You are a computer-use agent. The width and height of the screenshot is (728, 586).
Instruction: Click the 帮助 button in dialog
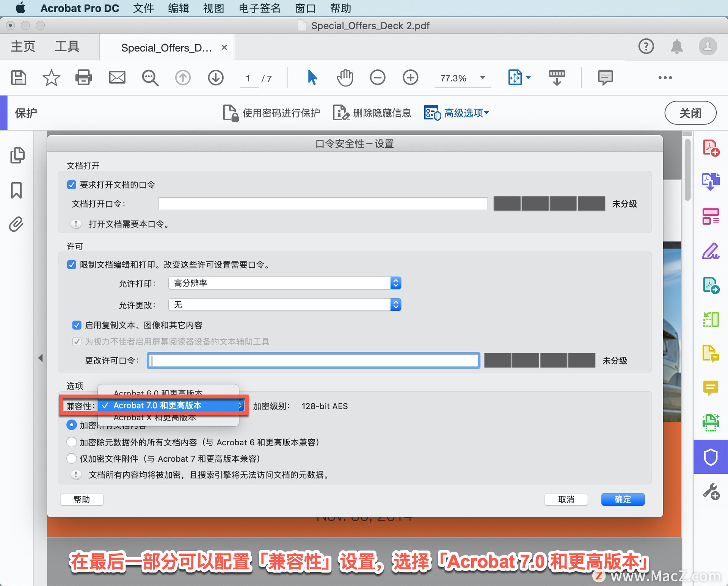[82, 500]
